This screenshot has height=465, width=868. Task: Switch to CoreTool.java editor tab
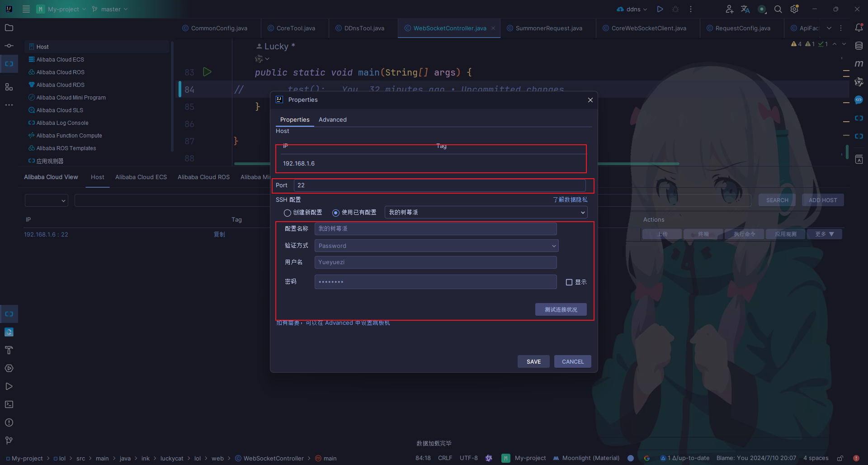296,28
